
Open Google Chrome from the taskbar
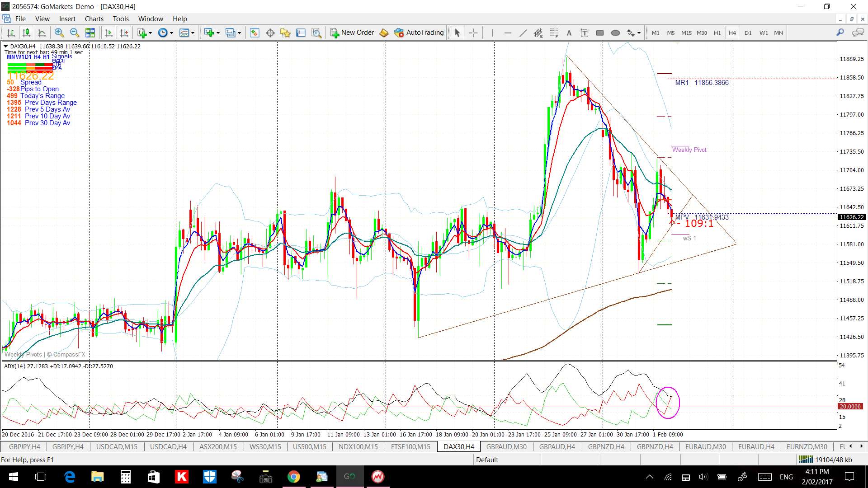click(293, 477)
